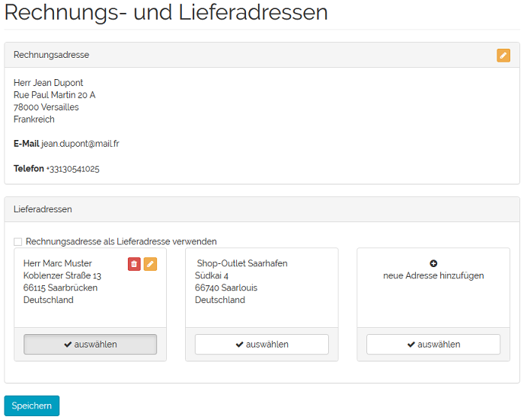Edit the Rechnungsadresse with the pencil icon
This screenshot has width=524, height=420.
503,55
